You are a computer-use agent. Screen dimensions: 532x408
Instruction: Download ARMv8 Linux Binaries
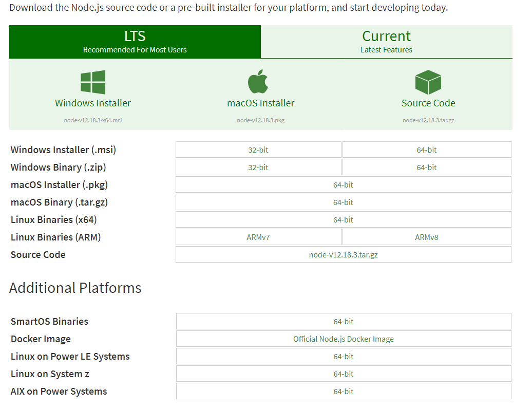(x=427, y=237)
